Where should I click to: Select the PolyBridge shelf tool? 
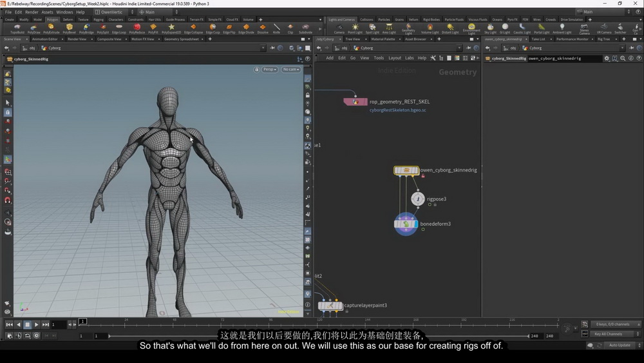(86, 29)
